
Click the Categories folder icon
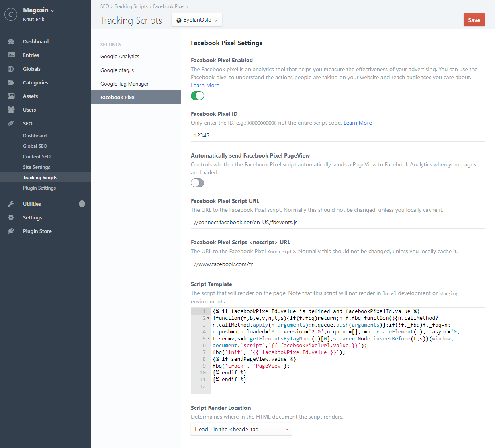[x=11, y=82]
